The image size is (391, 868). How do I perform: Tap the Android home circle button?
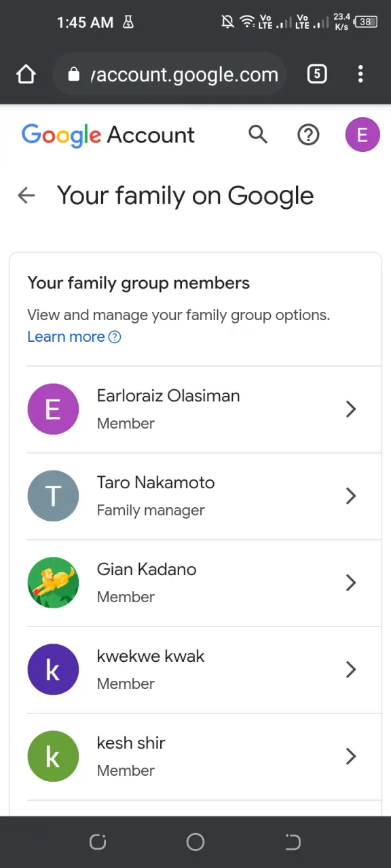pos(195,842)
